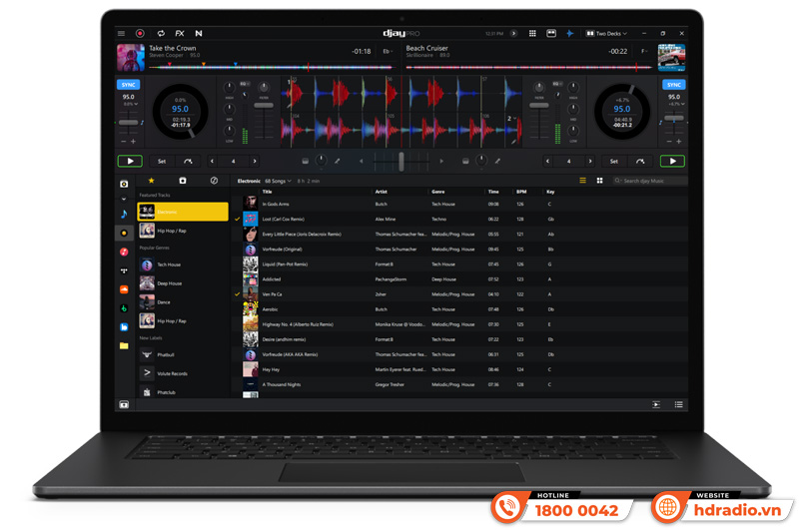Focus the Search djay Music field
Viewport: 799px width, 532px height.
650,181
